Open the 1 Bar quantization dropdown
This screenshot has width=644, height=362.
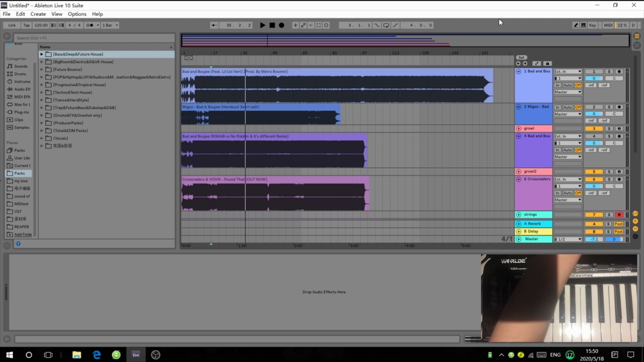(110, 25)
